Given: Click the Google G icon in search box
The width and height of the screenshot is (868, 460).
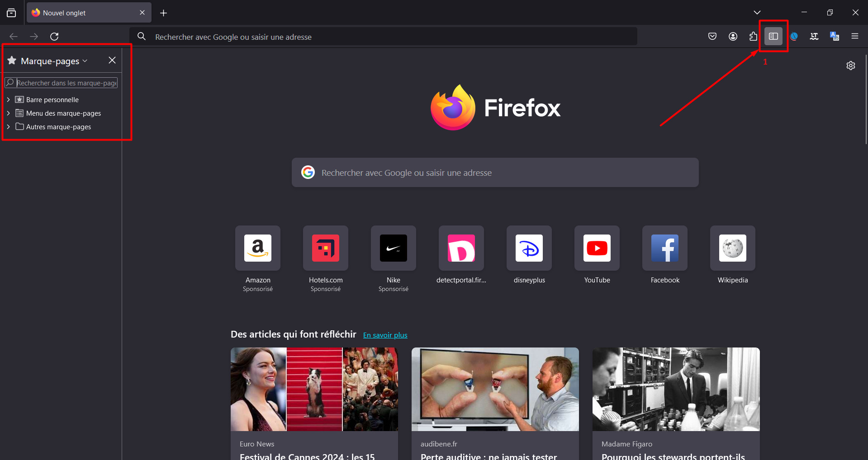Looking at the screenshot, I should click(308, 172).
